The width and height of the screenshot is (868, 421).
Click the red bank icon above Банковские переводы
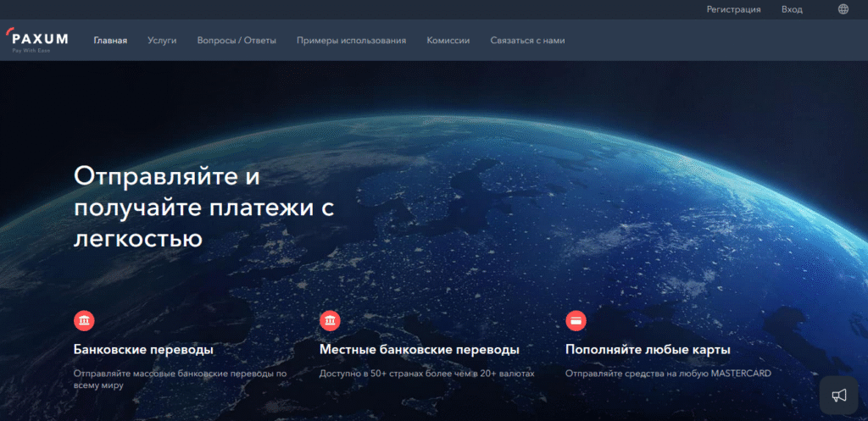point(84,321)
